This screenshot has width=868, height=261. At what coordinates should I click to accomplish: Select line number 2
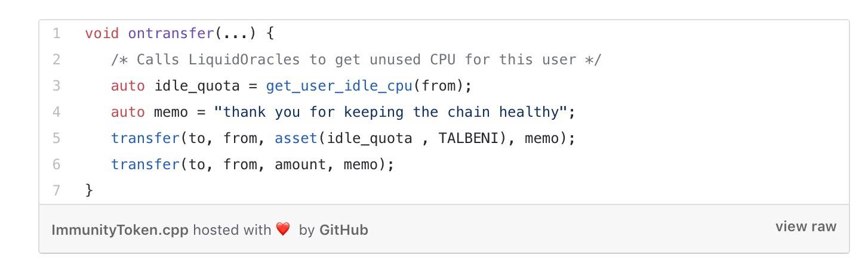coord(57,60)
